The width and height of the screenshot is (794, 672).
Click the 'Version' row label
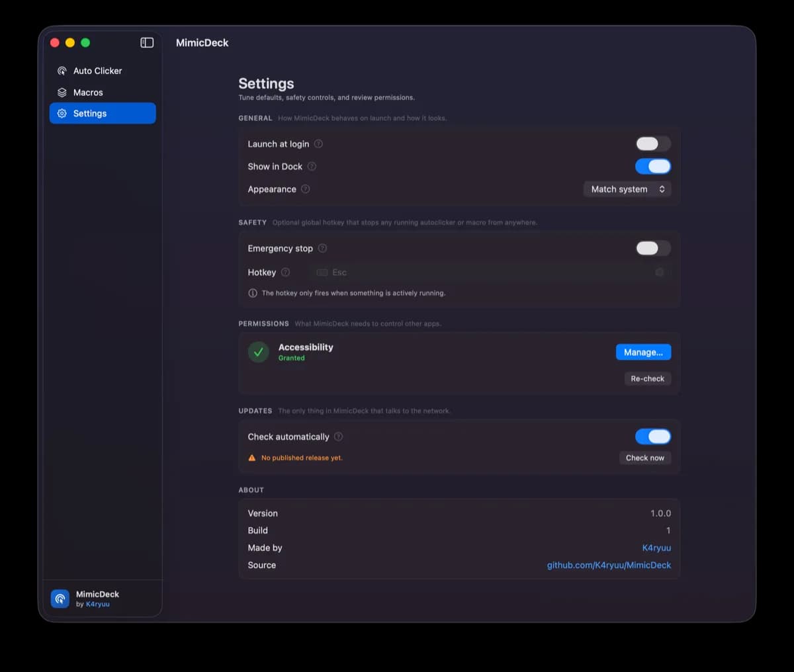(263, 513)
